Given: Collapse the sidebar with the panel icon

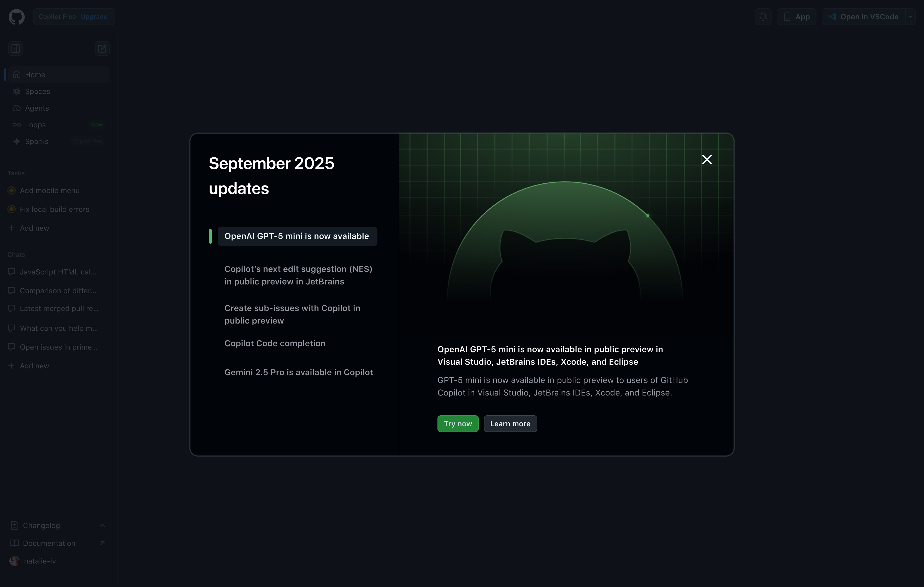Looking at the screenshot, I should point(16,49).
